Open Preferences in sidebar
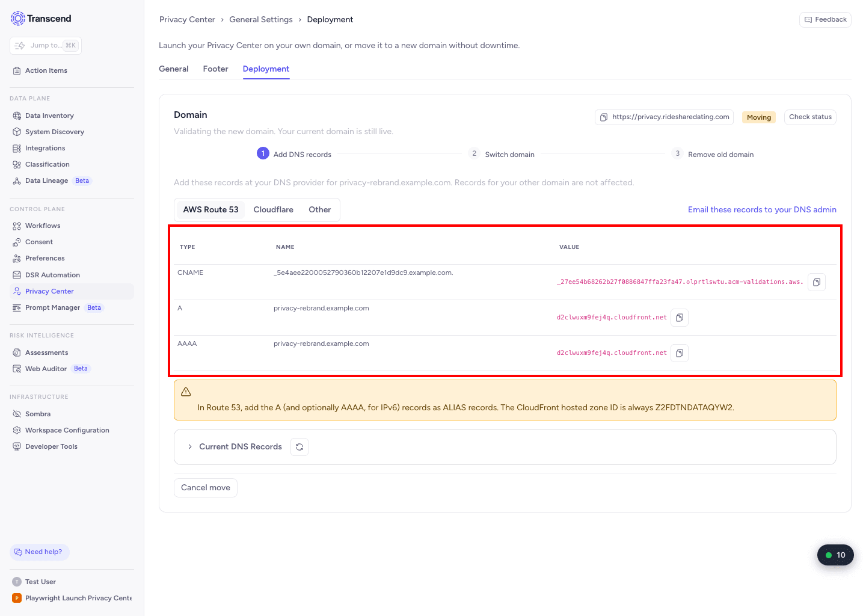The height and width of the screenshot is (616, 866). [x=45, y=258]
